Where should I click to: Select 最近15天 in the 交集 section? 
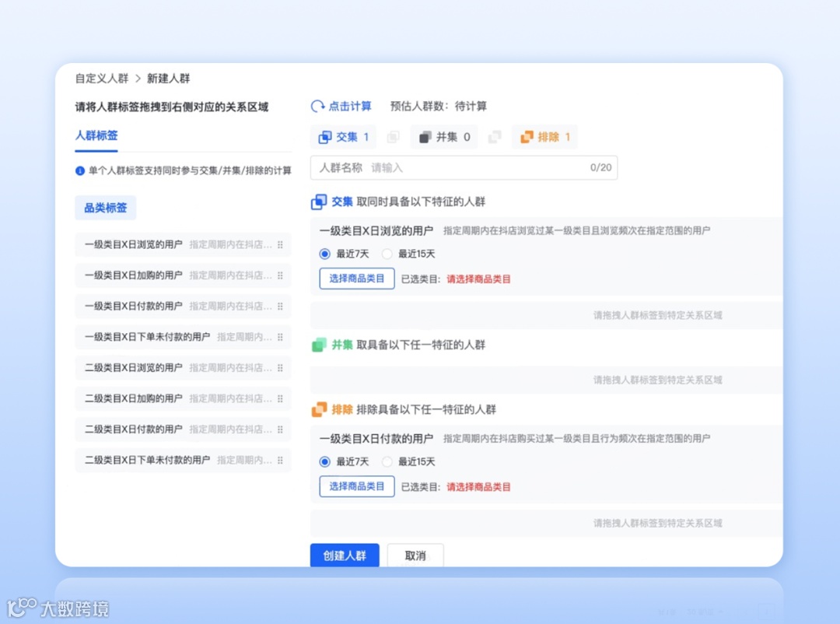pos(387,254)
